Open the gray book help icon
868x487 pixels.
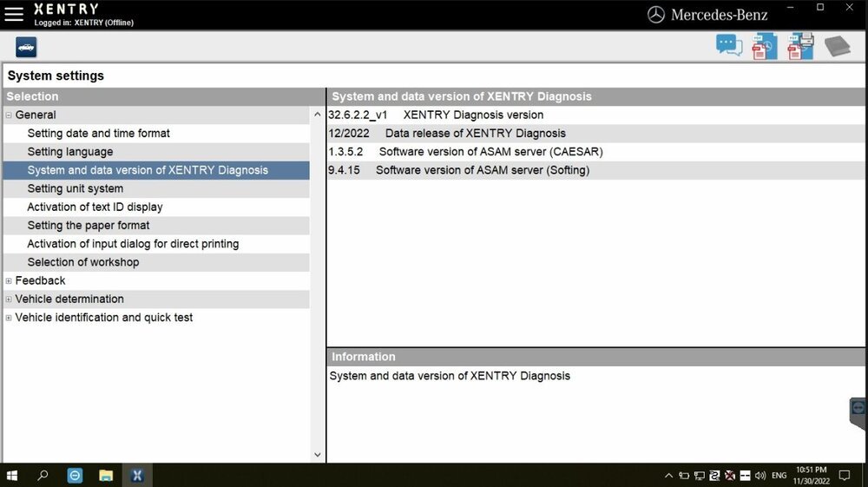837,46
